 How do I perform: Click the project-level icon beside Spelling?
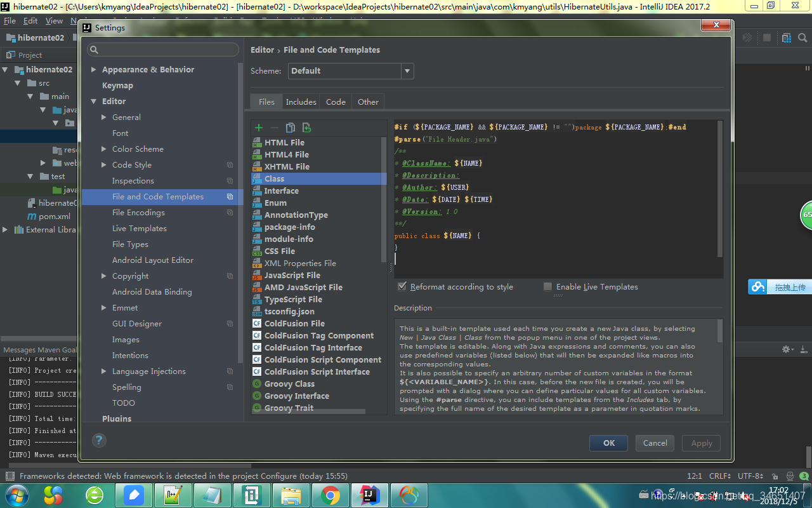coord(230,387)
